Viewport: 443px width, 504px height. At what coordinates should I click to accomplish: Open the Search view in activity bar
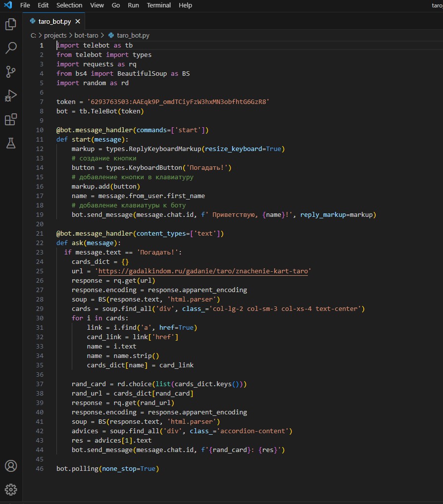point(11,48)
